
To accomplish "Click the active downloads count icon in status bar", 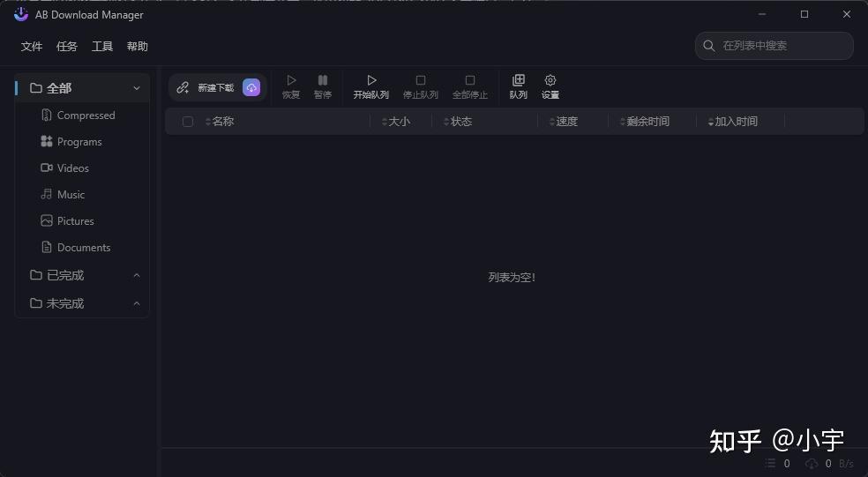I will click(x=771, y=463).
